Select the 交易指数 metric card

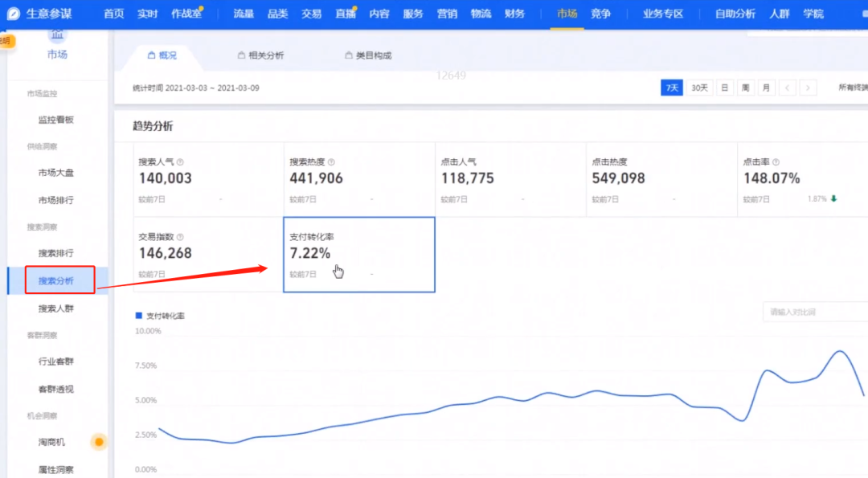pos(208,255)
